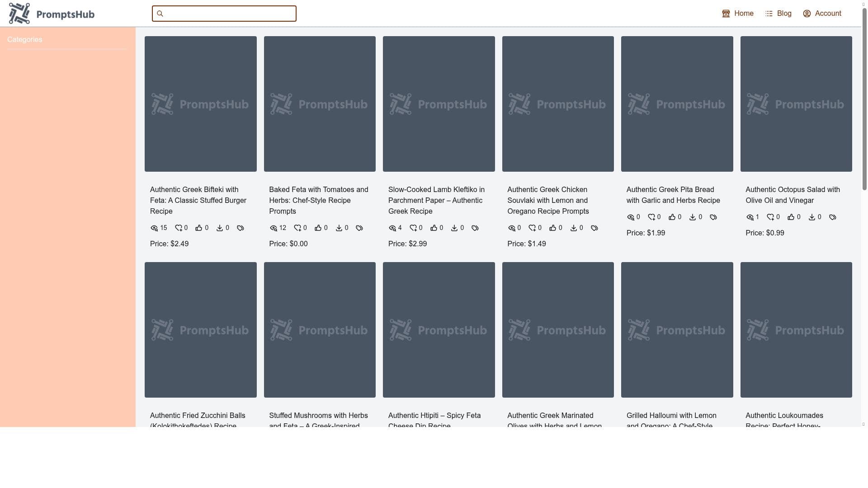Screen dimensions: 868x488
Task: Click thumbnail of Baked Feta card
Action: tap(320, 104)
